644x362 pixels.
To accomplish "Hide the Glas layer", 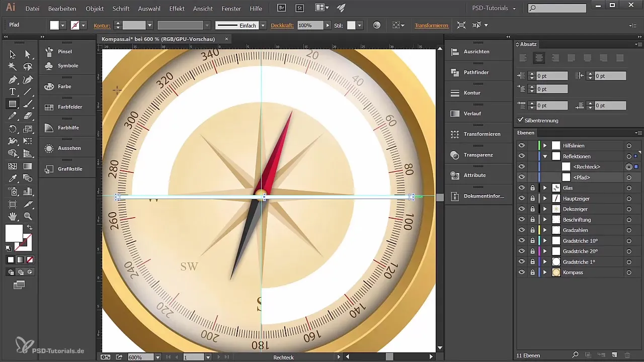I will [521, 188].
